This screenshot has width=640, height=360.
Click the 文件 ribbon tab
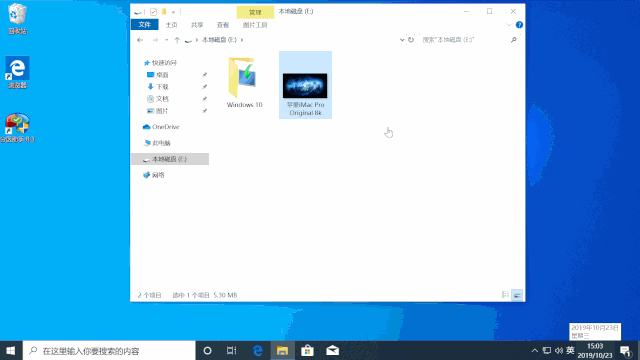(144, 25)
